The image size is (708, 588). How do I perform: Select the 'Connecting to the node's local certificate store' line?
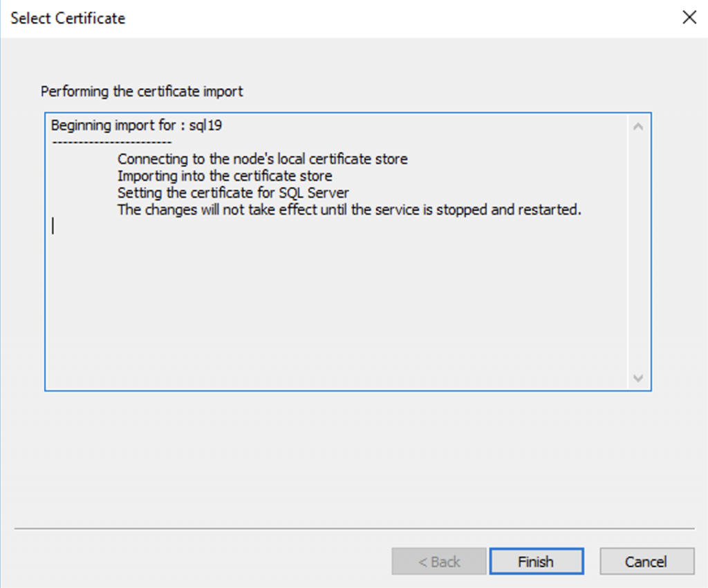263,159
